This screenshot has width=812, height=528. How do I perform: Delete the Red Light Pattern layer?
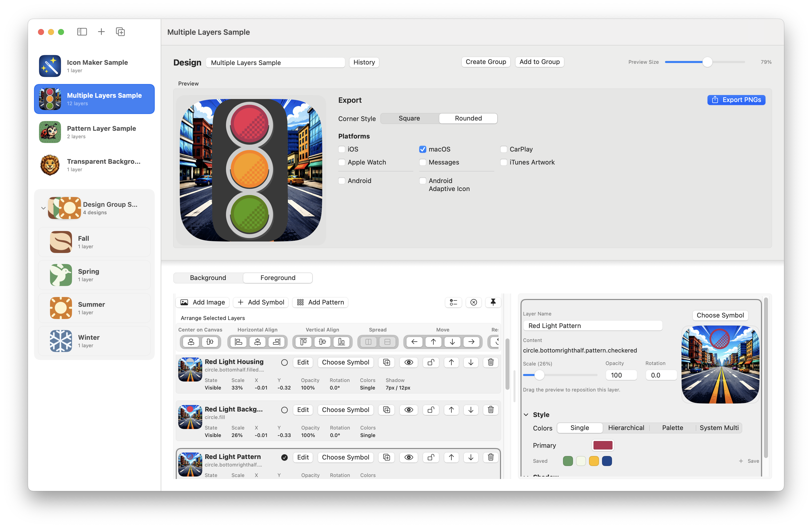click(491, 457)
